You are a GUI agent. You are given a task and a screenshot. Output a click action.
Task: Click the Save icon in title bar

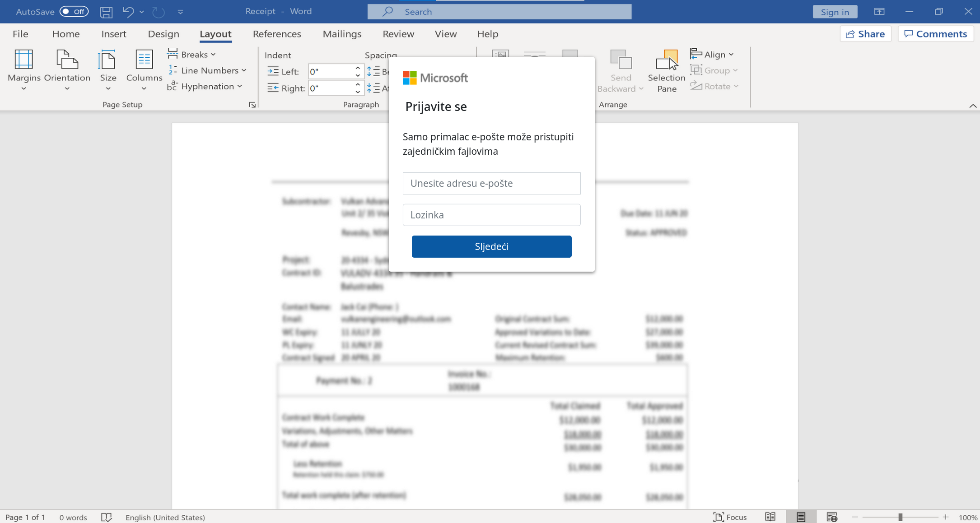pyautogui.click(x=106, y=12)
